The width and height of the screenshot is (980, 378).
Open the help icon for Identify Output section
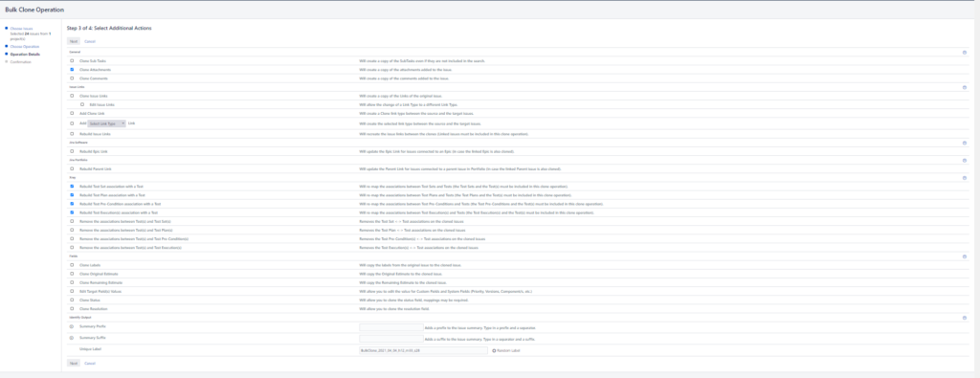(x=965, y=318)
